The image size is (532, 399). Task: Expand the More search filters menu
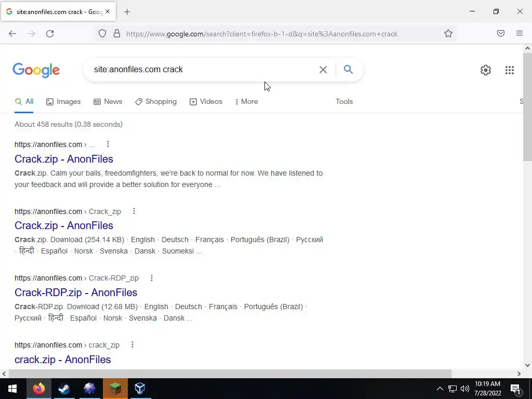247,101
